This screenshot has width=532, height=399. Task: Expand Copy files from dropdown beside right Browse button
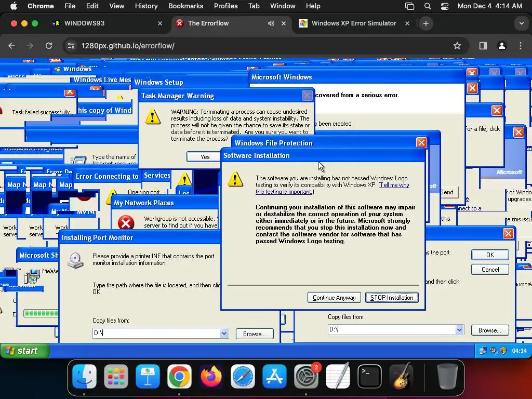pos(459,329)
